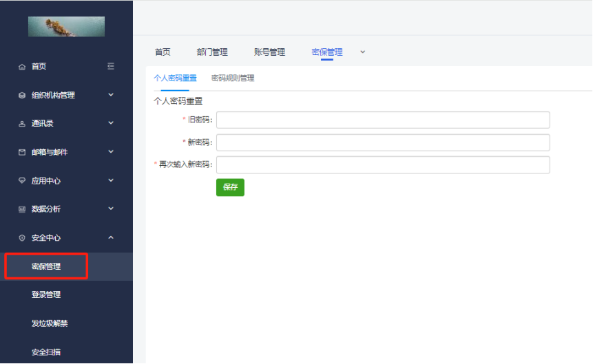Switch to the 账号管理 top tab
Image resolution: width=593 pixels, height=364 pixels.
pos(270,52)
